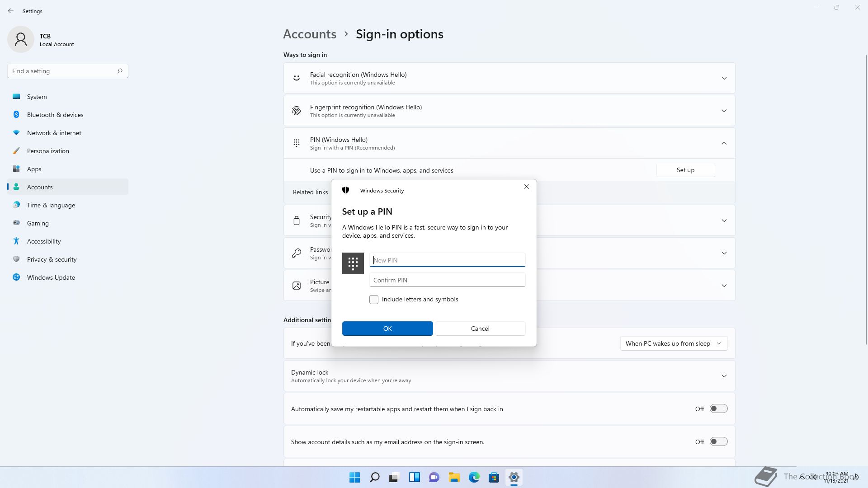Open taskbar Search
Screen dimensions: 868x488
point(375,477)
